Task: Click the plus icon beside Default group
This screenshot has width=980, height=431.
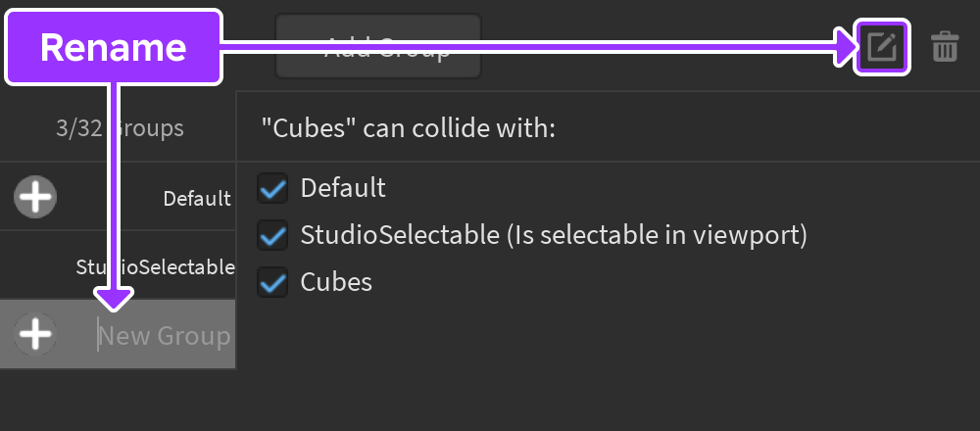Action: coord(35,198)
